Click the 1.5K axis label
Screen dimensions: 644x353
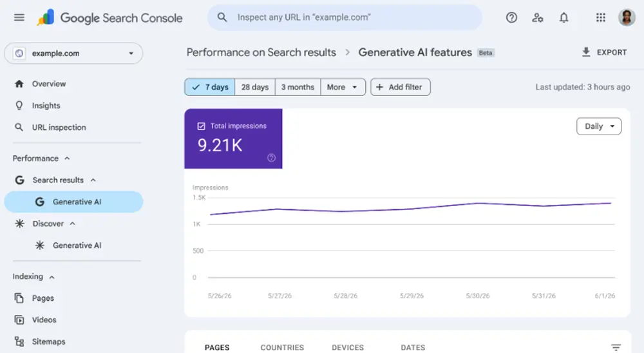pos(199,198)
